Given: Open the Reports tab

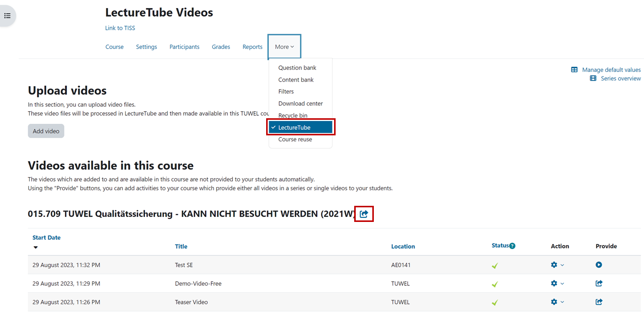Looking at the screenshot, I should coord(253,47).
